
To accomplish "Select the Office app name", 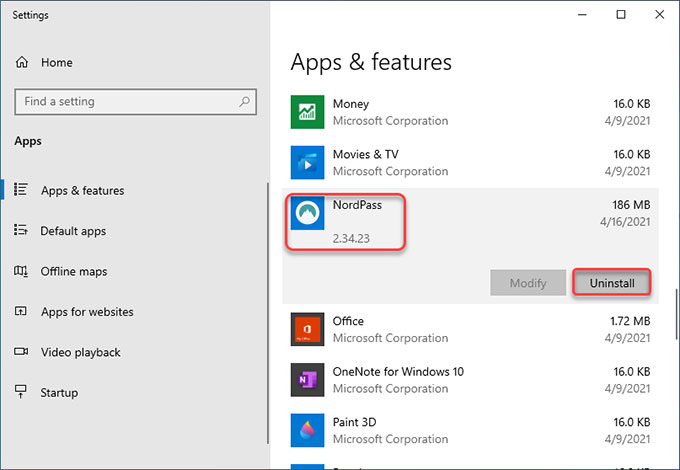I will 348,321.
